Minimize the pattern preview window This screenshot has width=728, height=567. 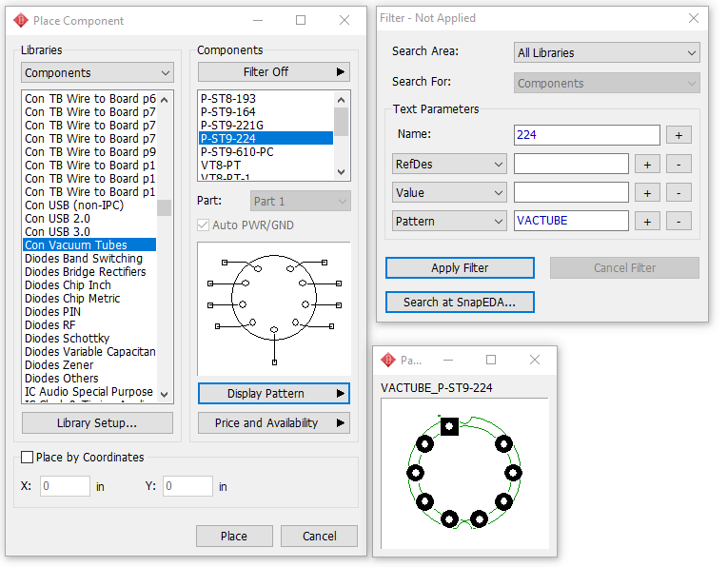pos(448,360)
